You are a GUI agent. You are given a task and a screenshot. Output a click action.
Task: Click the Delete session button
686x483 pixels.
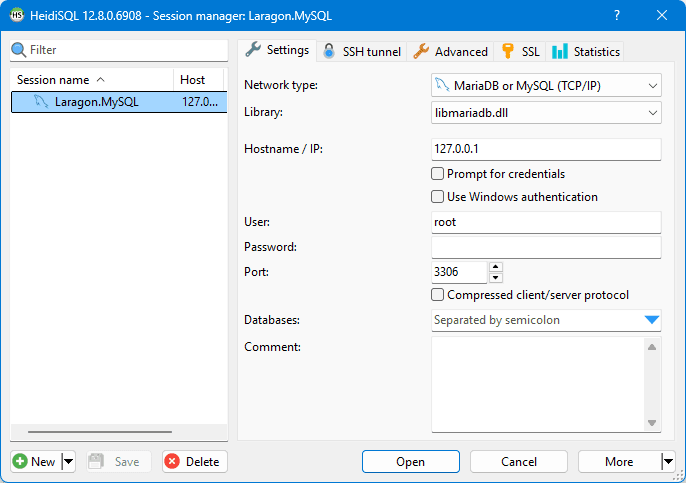[195, 462]
